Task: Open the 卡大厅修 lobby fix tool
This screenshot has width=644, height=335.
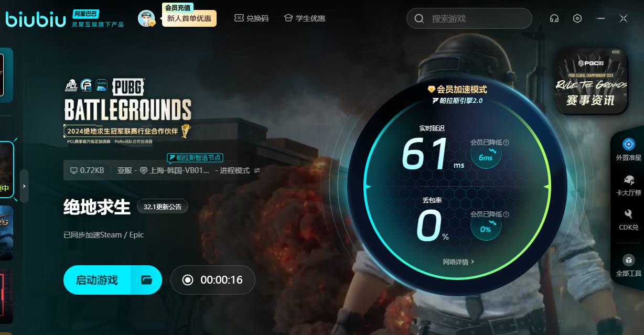Action: tap(628, 185)
